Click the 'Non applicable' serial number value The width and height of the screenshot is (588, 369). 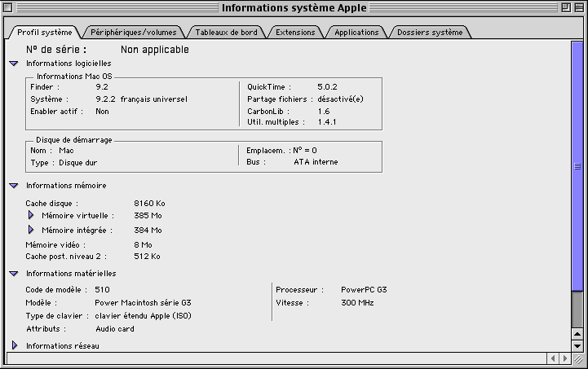tap(154, 50)
